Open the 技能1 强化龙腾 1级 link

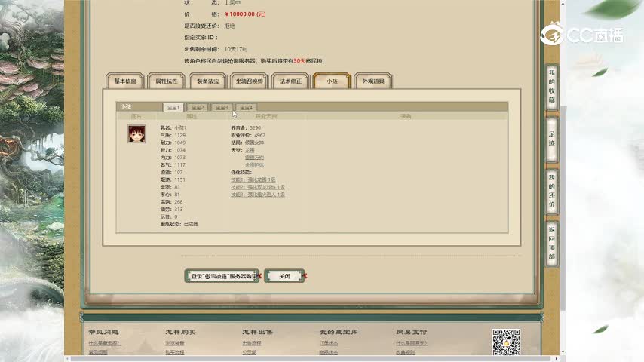253,179
